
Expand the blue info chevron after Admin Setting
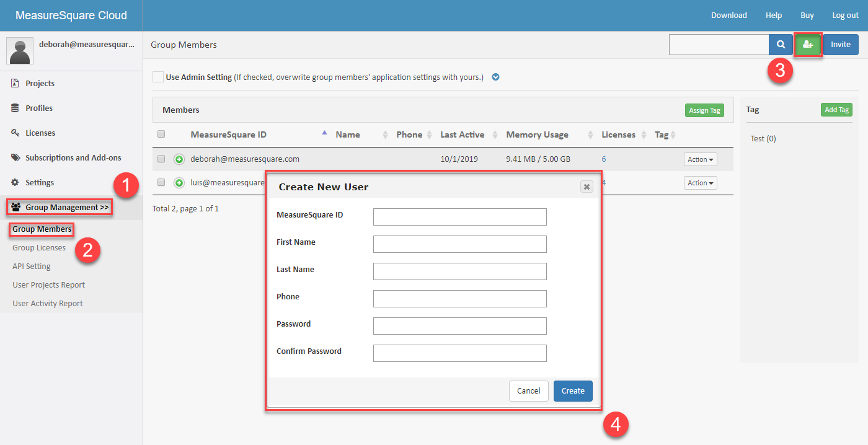tap(495, 77)
